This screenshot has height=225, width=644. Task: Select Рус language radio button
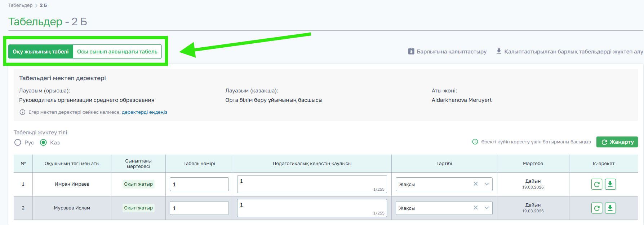tap(18, 143)
